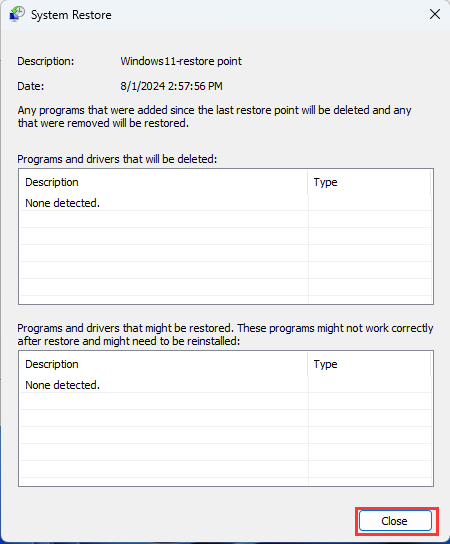Click the Close button at the bottom
450x544 pixels.
coord(395,521)
